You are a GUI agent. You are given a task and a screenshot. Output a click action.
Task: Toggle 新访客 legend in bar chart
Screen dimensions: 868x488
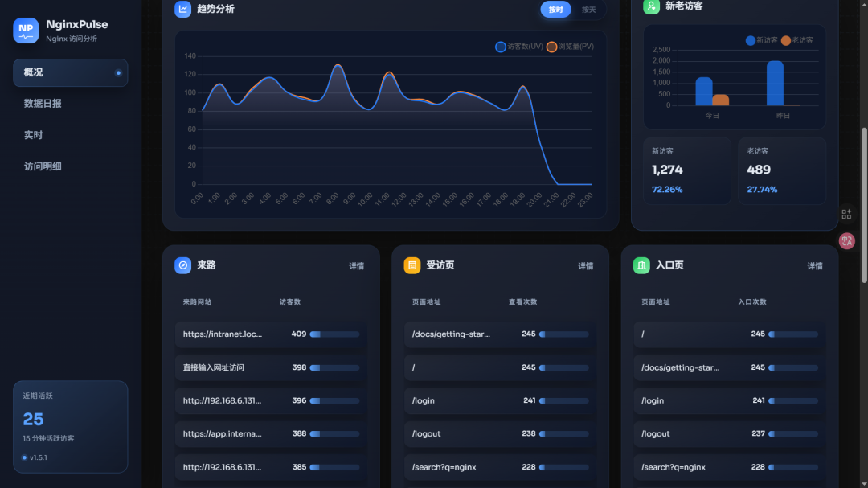761,40
